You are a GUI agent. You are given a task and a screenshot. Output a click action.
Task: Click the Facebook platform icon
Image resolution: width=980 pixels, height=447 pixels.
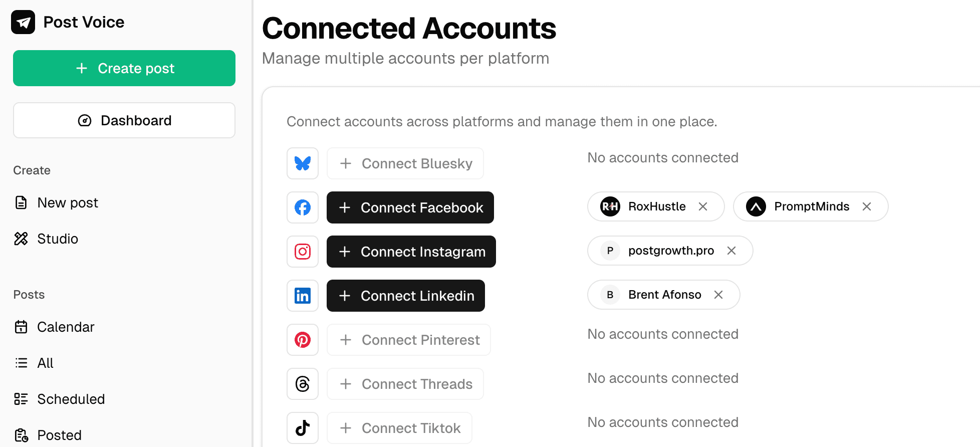[x=303, y=207]
